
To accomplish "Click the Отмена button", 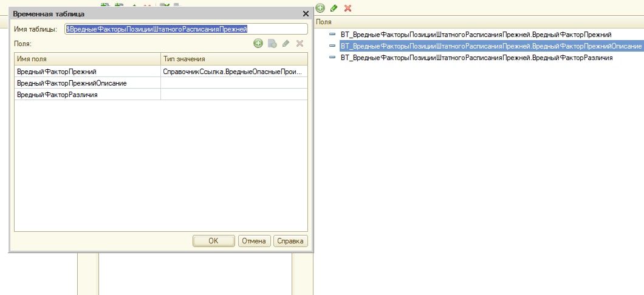I will [x=254, y=241].
